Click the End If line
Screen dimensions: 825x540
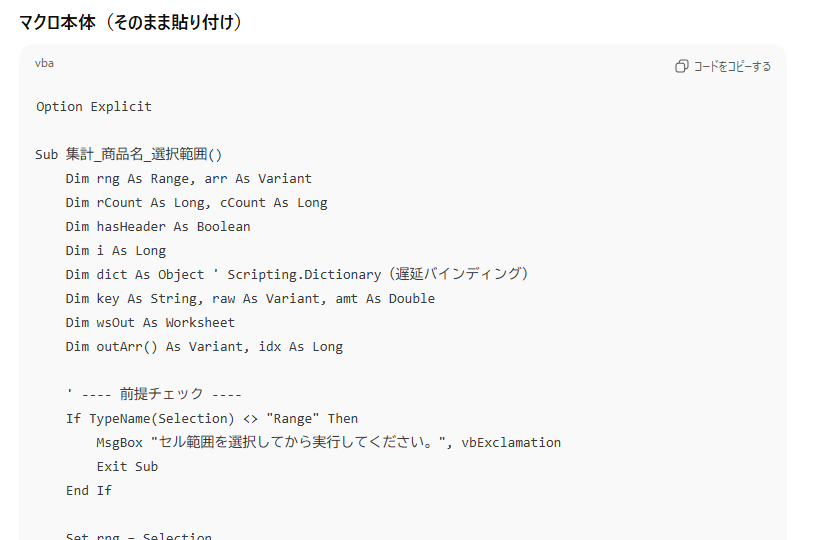pos(89,490)
